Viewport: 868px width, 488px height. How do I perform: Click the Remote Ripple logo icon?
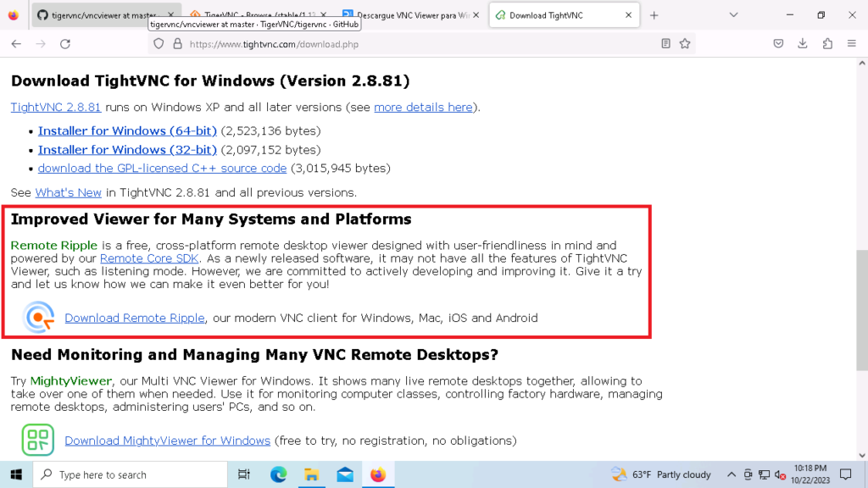click(38, 317)
